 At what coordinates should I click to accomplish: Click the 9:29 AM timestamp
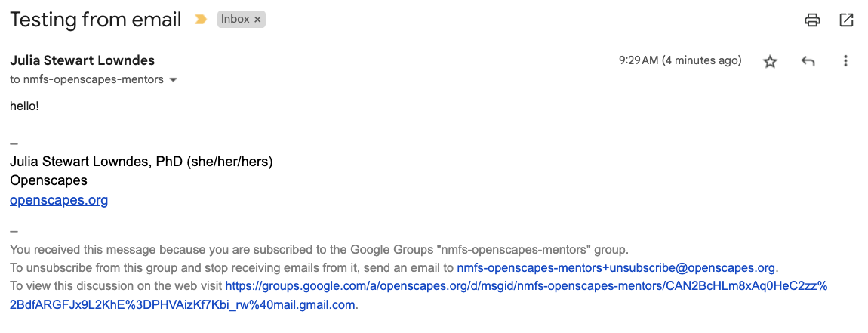[x=679, y=60]
